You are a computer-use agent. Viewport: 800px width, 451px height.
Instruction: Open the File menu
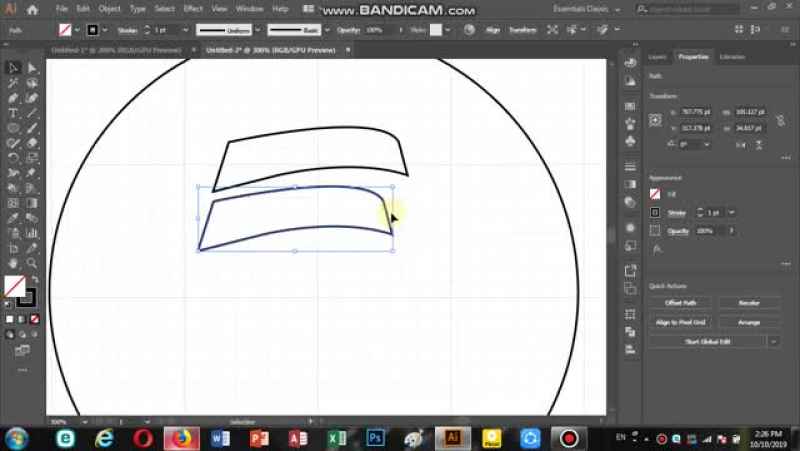(x=62, y=9)
